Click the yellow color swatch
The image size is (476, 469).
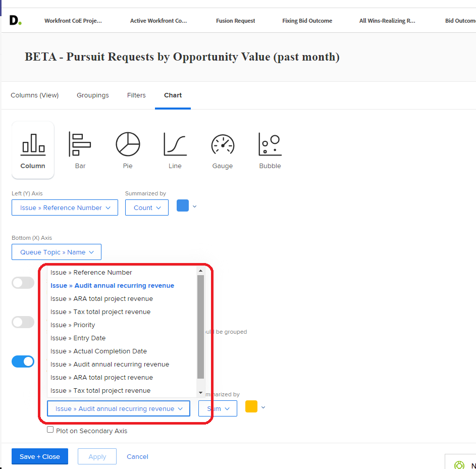(x=251, y=406)
